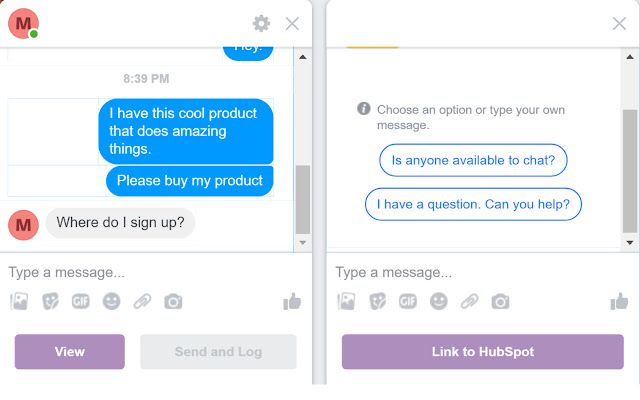Select "I have a question. Can you help?"

pyautogui.click(x=473, y=204)
